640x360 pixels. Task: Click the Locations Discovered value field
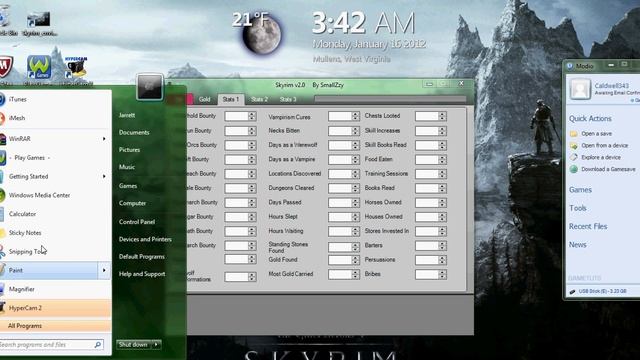(x=340, y=174)
